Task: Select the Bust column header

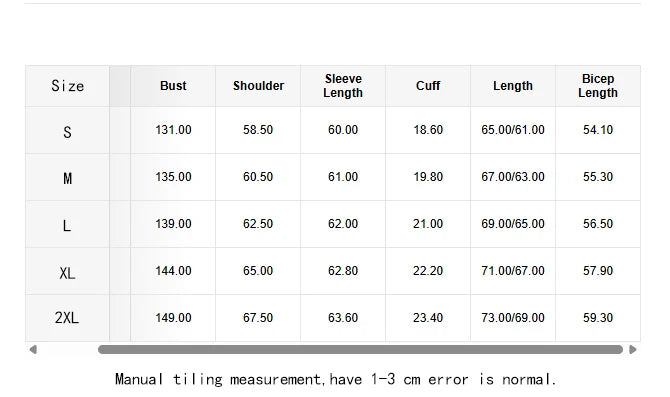Action: (173, 86)
